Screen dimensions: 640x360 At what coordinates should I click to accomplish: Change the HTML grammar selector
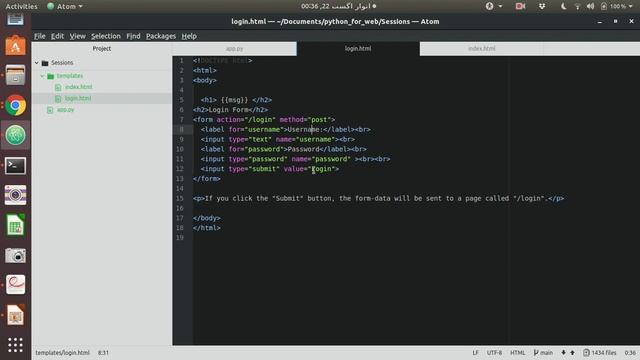pos(518,353)
